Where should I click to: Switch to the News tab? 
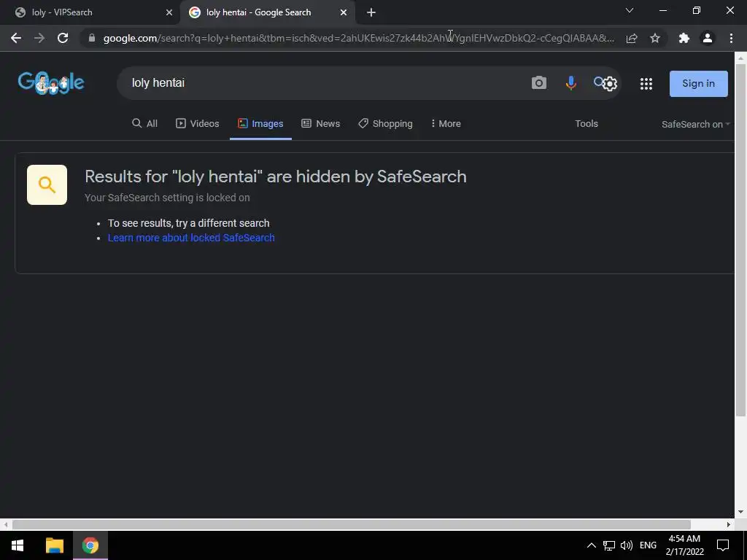(321, 124)
